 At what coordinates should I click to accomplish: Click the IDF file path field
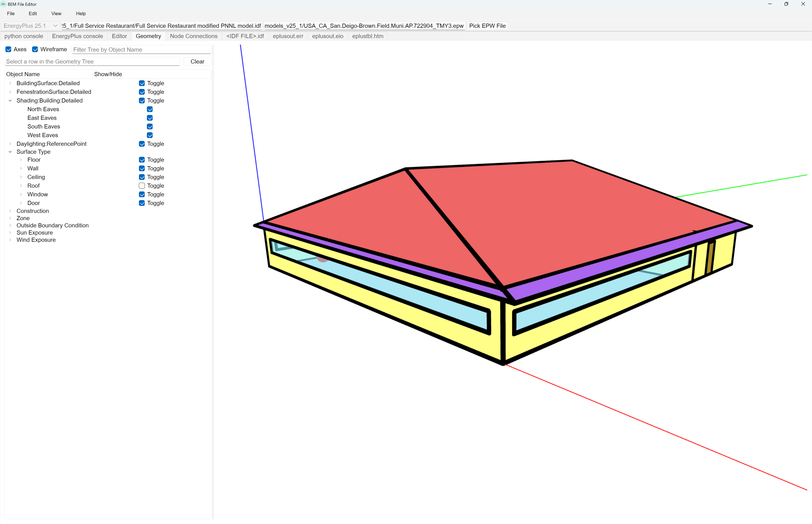click(x=161, y=26)
